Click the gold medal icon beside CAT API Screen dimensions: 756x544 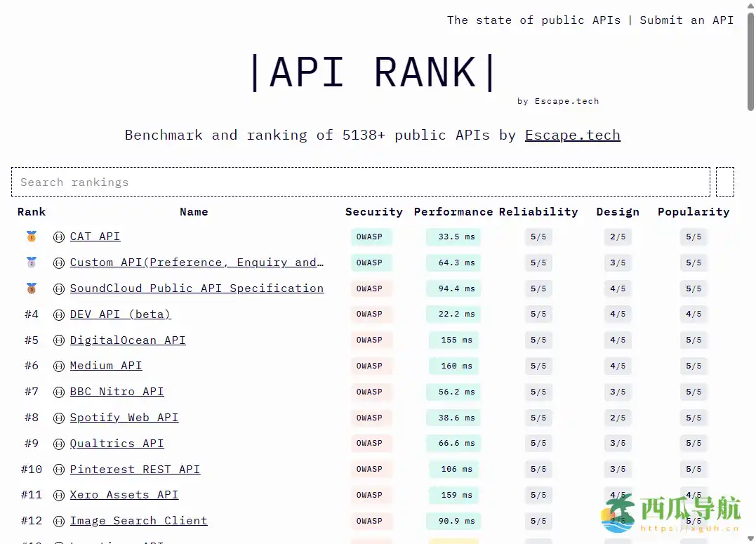tap(31, 237)
